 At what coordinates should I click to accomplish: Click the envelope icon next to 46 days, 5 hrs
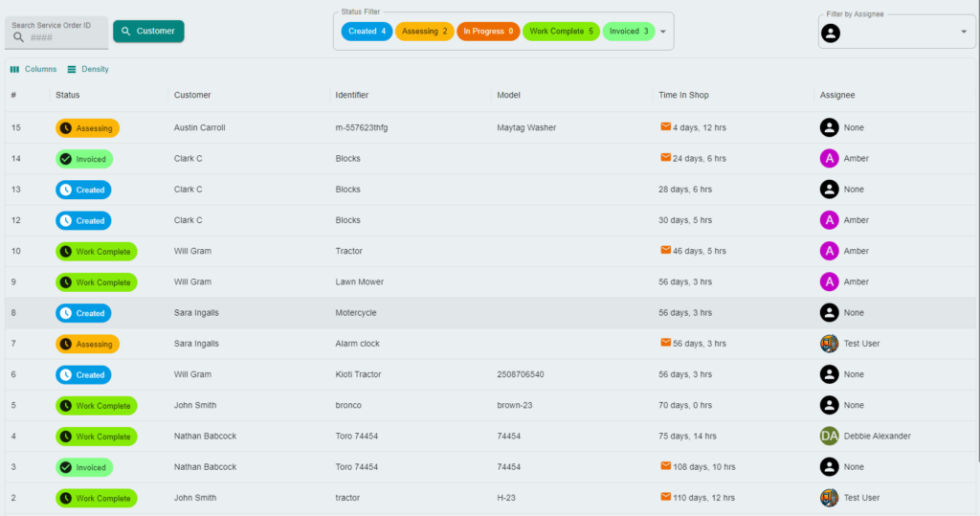[x=666, y=250]
